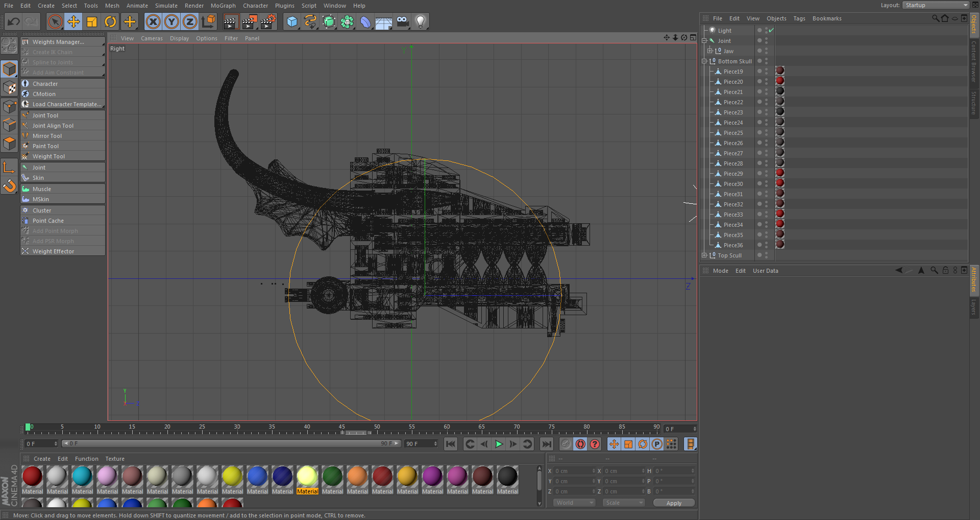Viewport: 980px width, 520px height.
Task: Select the Spline creation icon
Action: click(x=310, y=21)
